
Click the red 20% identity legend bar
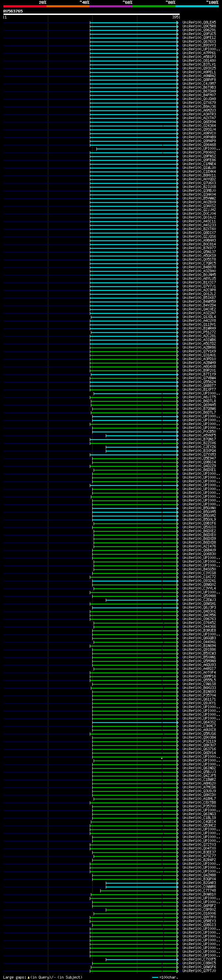click(x=25, y=6)
